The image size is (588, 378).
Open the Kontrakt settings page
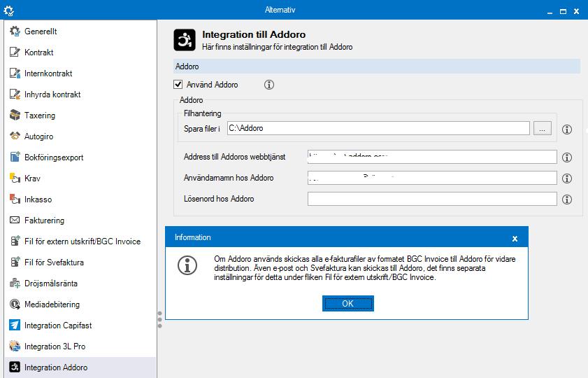(39, 52)
